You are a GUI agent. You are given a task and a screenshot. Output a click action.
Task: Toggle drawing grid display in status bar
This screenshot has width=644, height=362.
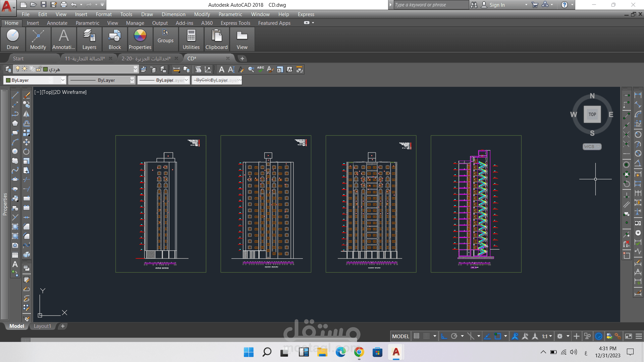point(417,336)
